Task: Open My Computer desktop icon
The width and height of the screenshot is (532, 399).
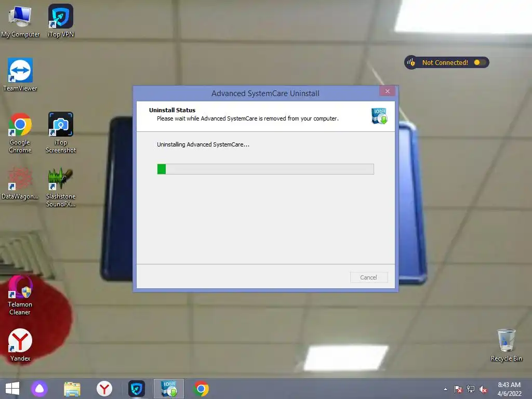Action: (x=20, y=21)
